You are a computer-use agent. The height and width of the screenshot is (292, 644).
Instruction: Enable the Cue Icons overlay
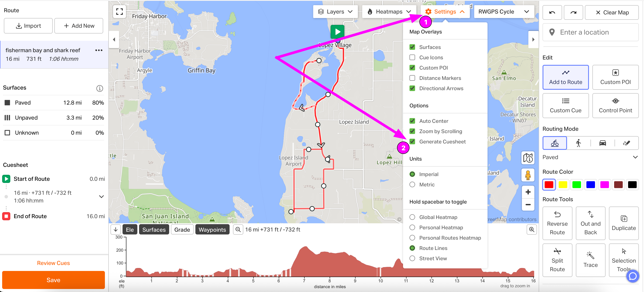click(x=412, y=58)
